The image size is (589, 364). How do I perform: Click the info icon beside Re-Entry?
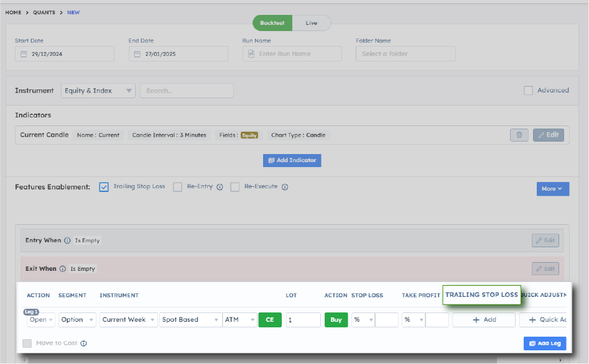(x=220, y=187)
